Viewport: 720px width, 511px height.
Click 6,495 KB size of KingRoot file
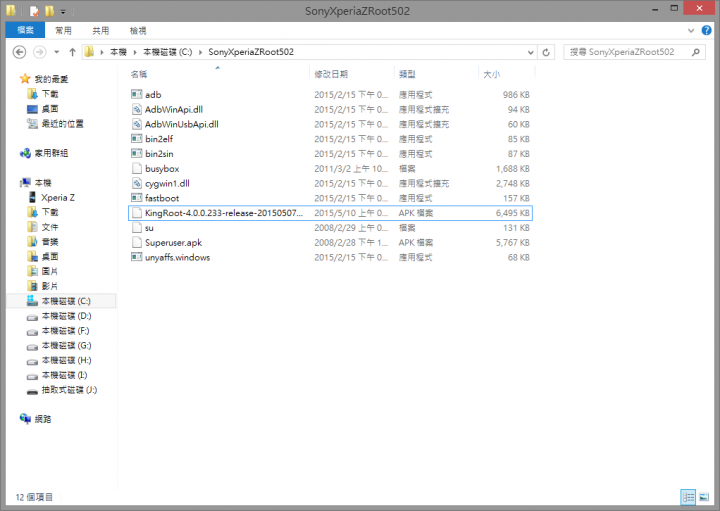click(512, 213)
